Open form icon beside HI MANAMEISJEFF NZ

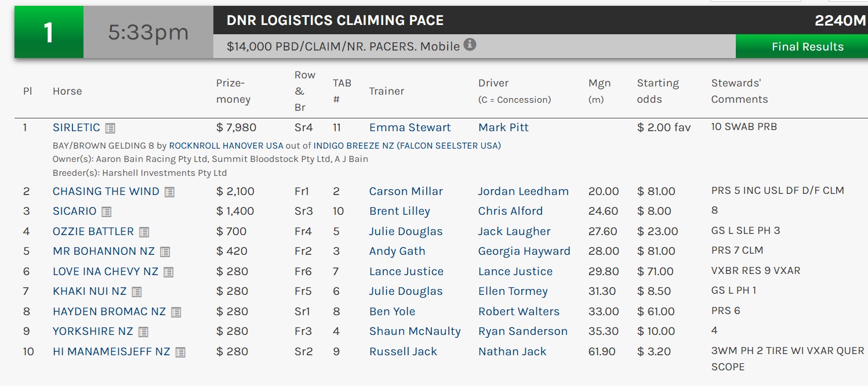180,352
